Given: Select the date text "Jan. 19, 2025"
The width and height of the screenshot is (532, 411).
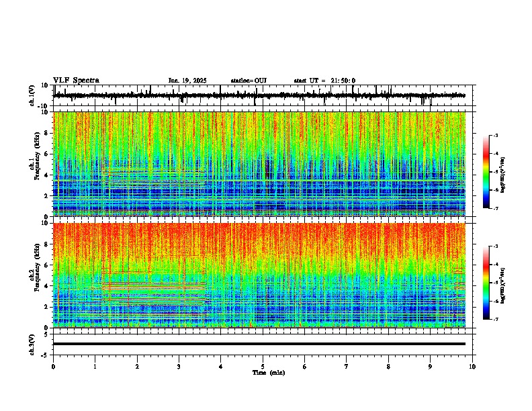Looking at the screenshot, I should pos(187,81).
